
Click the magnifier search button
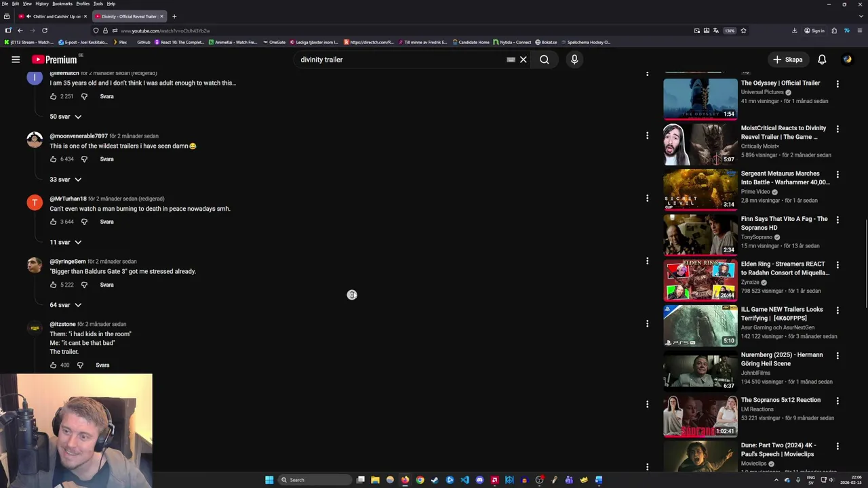click(x=545, y=60)
